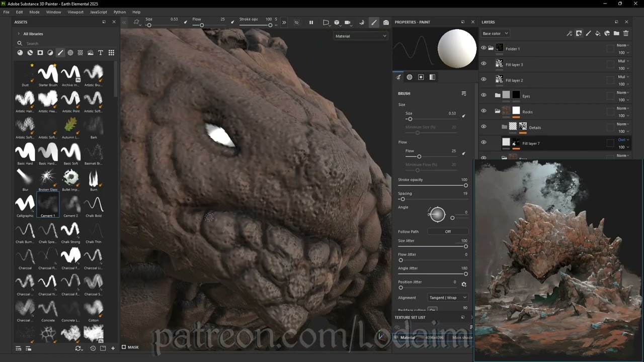Click the camera screenshot icon in viewport toolbar
The width and height of the screenshot is (644, 362).
point(386,22)
